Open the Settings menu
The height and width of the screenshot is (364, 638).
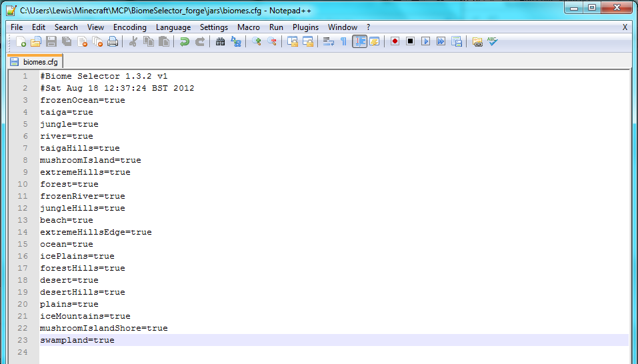click(214, 27)
